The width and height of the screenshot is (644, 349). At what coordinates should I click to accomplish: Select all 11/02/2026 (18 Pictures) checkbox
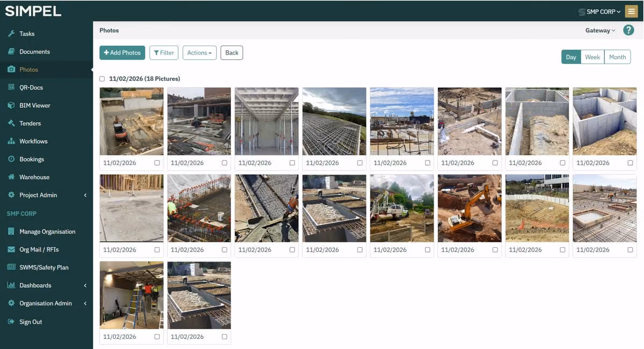(102, 79)
